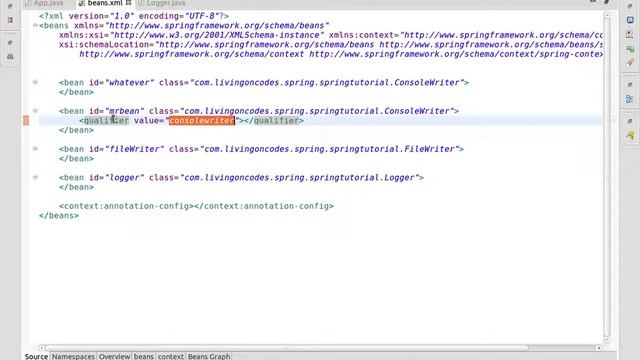Click the xmlns:context attribute name
Image resolution: width=640 pixels, height=360 pixels.
click(x=362, y=35)
